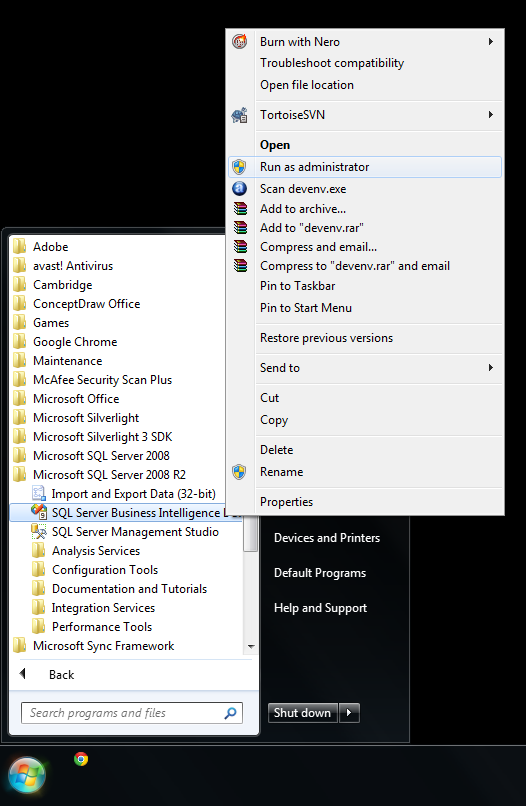Choose Open file location

click(307, 85)
